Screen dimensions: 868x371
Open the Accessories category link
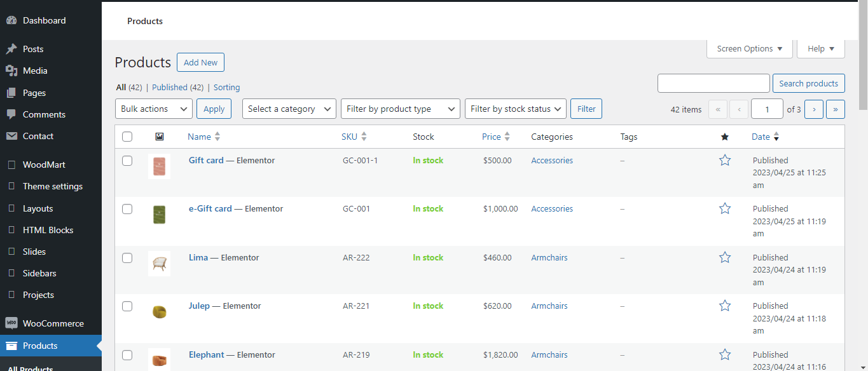coord(551,160)
